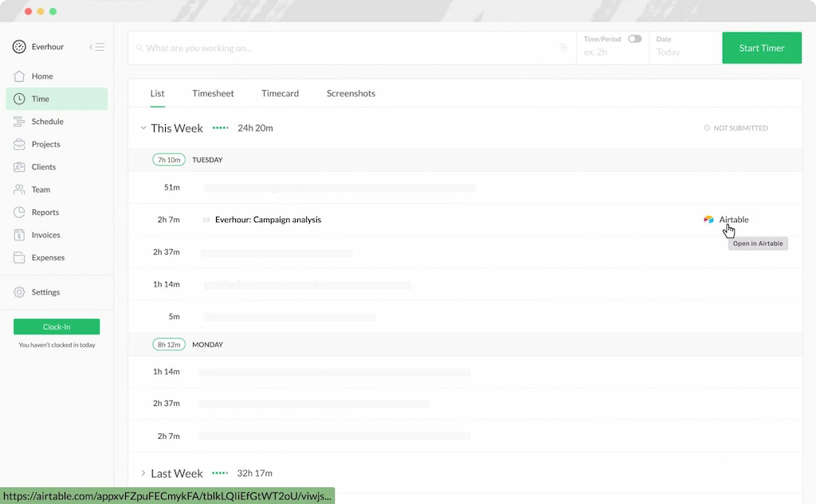
Task: Click the Invoices document icon
Action: click(x=19, y=235)
